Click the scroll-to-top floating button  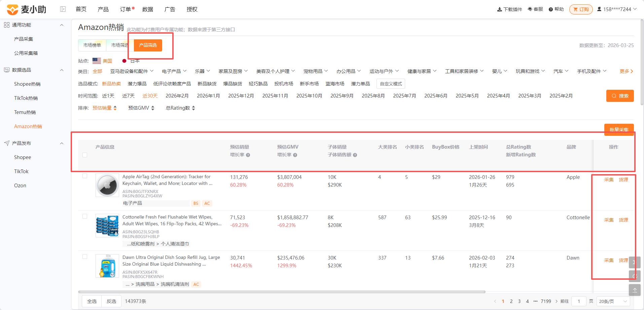(x=635, y=290)
